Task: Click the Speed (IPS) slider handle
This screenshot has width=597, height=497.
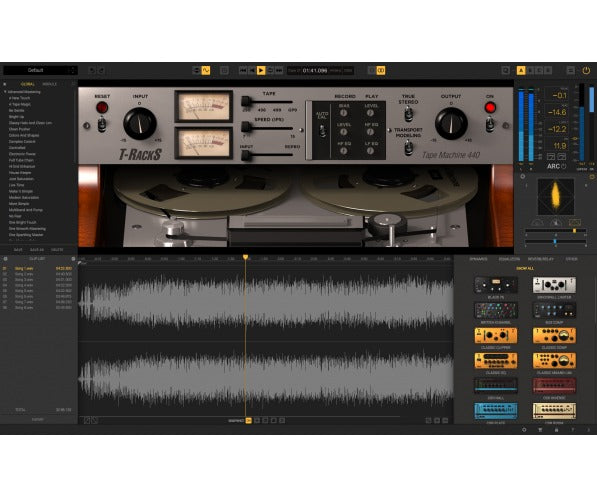Action: coord(246,127)
